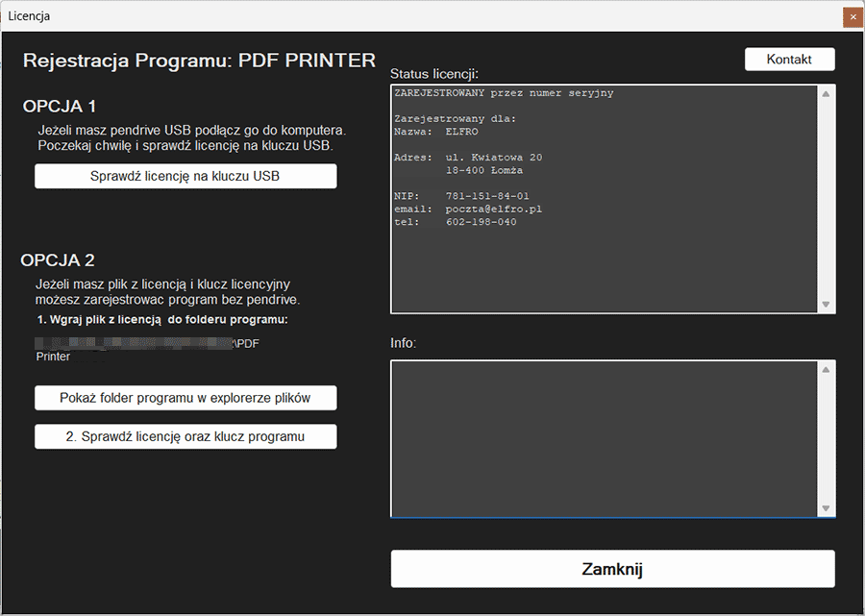Click inside the empty Info text box
This screenshot has height=616, width=865.
(604, 438)
